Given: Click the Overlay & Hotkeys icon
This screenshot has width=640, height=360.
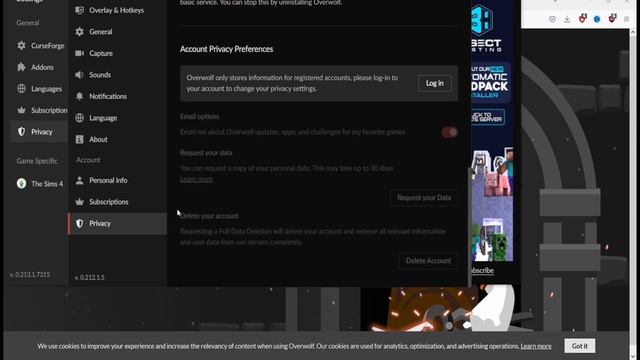Looking at the screenshot, I should 80,10.
